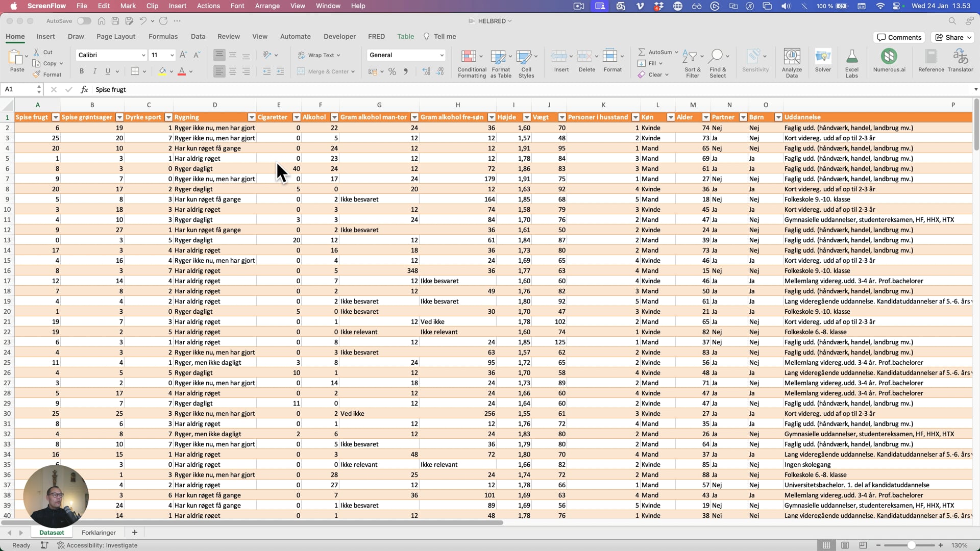Click percent style icon
This screenshot has height=551, width=980.
coord(392,72)
